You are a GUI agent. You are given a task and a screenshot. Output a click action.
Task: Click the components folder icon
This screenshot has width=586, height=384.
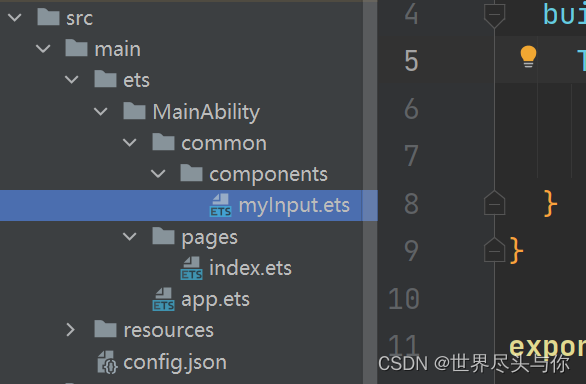[x=191, y=173]
